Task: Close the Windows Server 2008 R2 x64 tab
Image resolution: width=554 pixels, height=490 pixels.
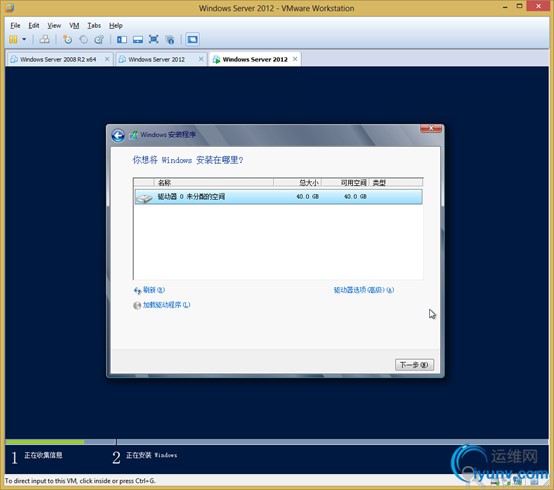Action: click(x=107, y=59)
